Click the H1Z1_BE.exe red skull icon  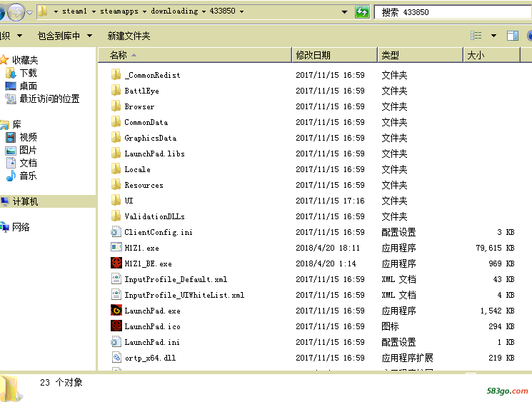point(116,263)
